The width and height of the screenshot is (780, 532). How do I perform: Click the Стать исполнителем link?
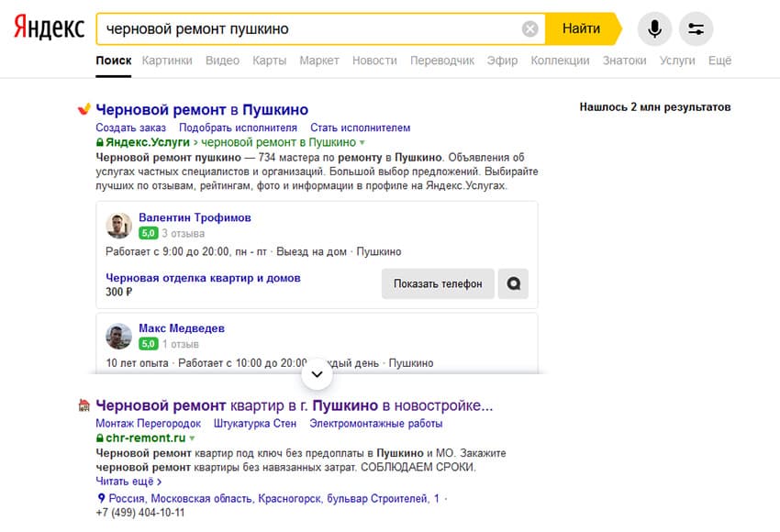tap(360, 127)
